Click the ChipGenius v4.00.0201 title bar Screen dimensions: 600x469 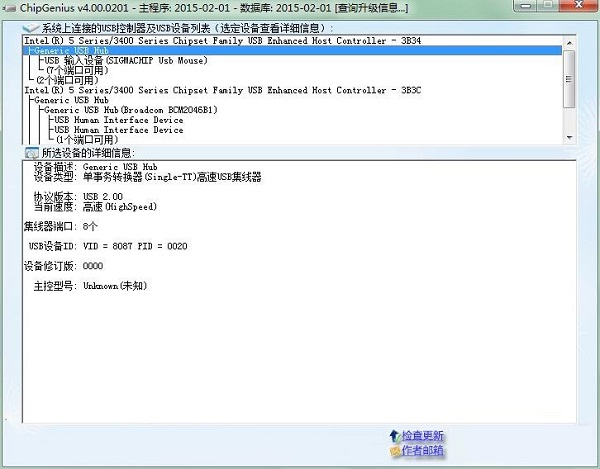[200, 9]
